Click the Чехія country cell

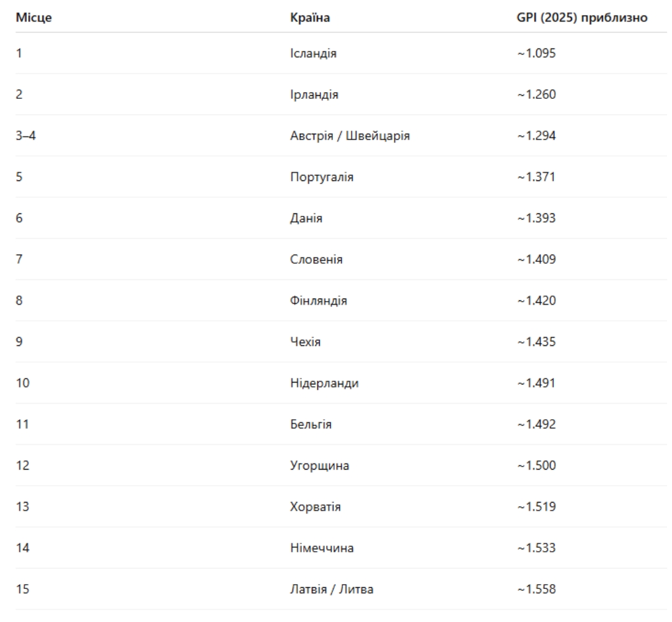305,342
